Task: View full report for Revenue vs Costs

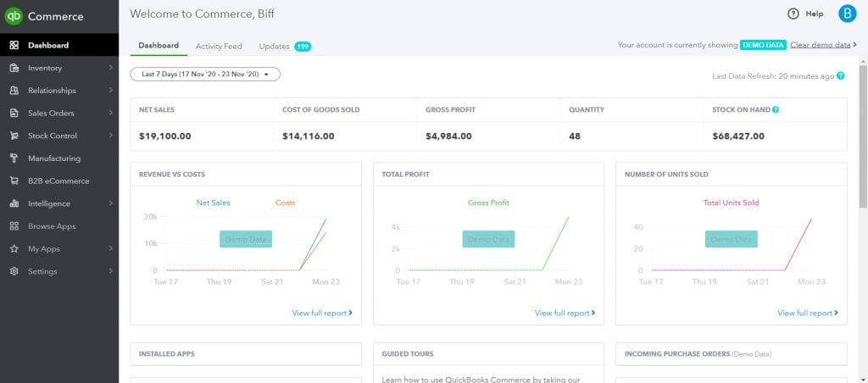Action: click(x=322, y=314)
